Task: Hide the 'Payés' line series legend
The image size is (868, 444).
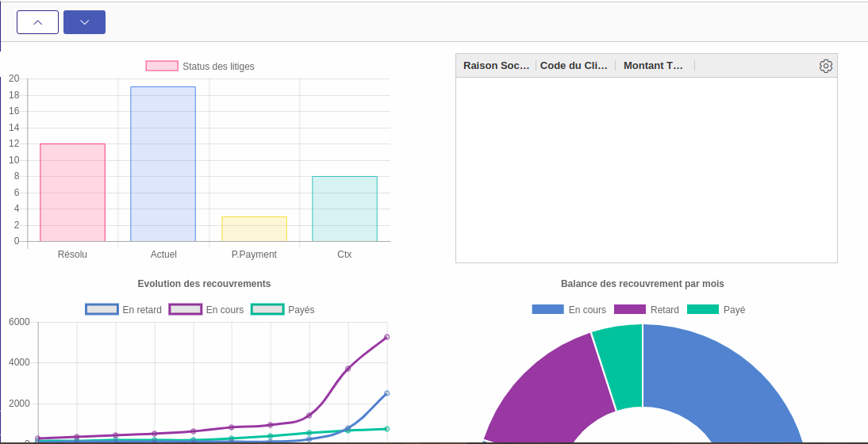Action: 283,309
